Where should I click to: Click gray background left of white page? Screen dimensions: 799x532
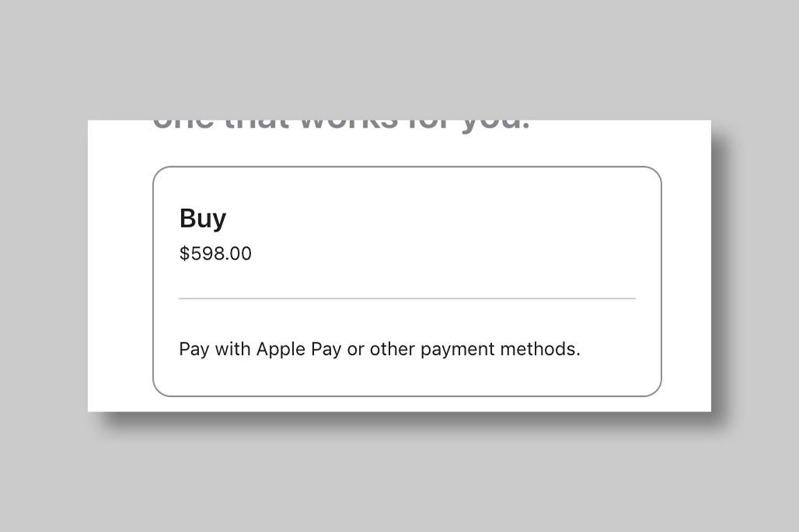tap(44, 266)
